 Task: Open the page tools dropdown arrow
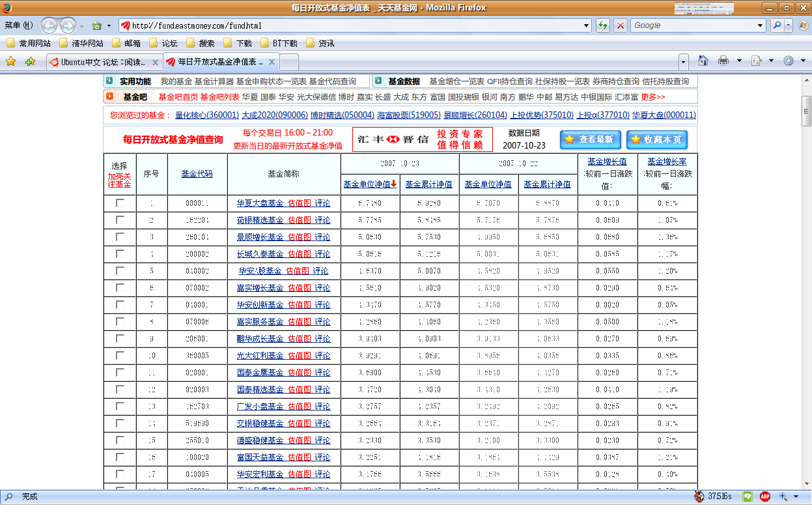coord(772,61)
